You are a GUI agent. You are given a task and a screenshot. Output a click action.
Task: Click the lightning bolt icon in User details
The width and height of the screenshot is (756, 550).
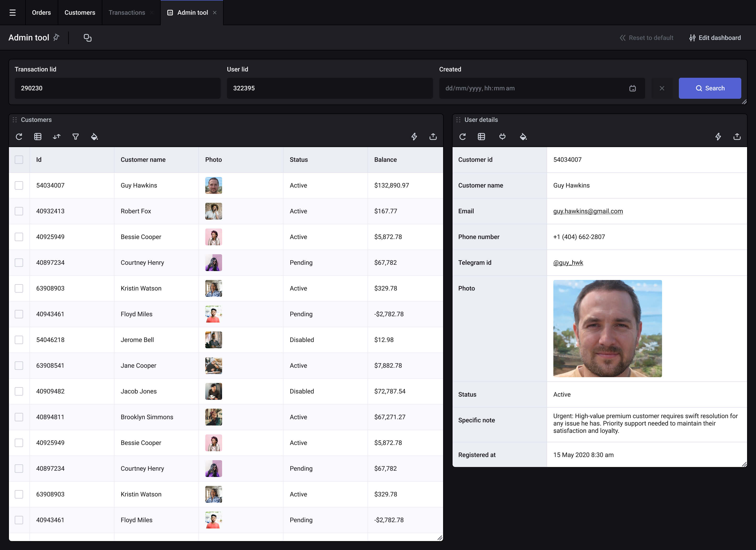(x=718, y=136)
